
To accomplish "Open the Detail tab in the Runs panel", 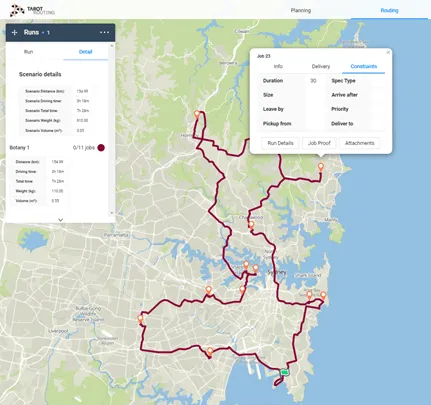I will click(85, 52).
